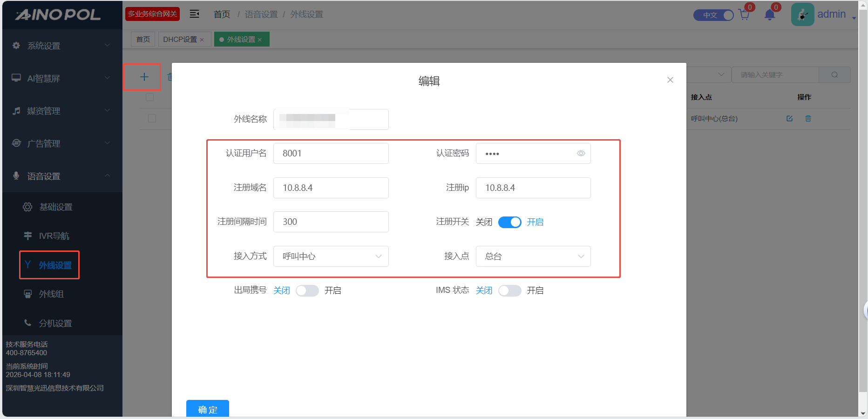Toggle the IMS 状态 switch
The image size is (868, 419).
coord(509,291)
